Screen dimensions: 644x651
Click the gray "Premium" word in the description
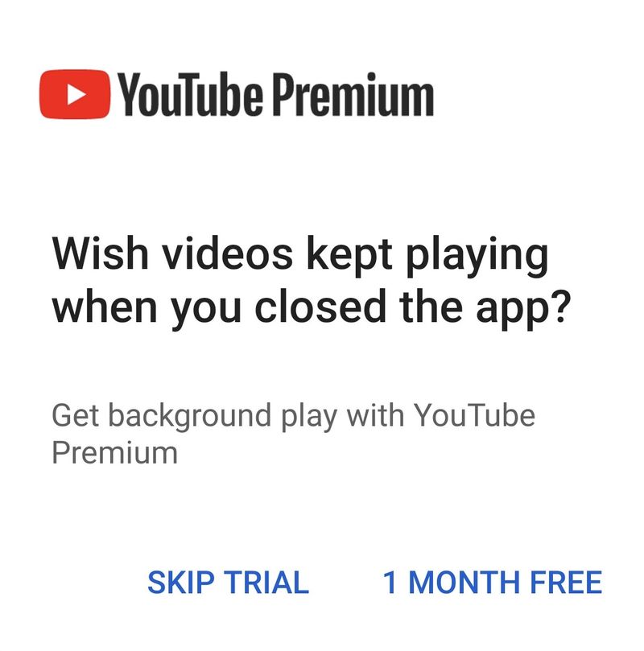click(x=114, y=452)
